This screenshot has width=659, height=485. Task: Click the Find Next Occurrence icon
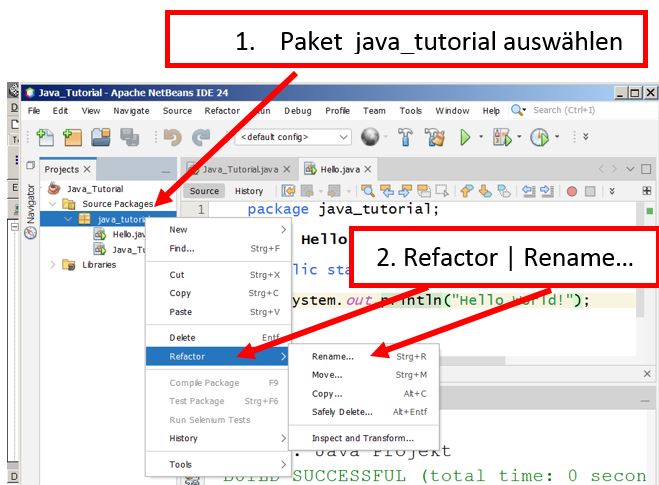405,191
